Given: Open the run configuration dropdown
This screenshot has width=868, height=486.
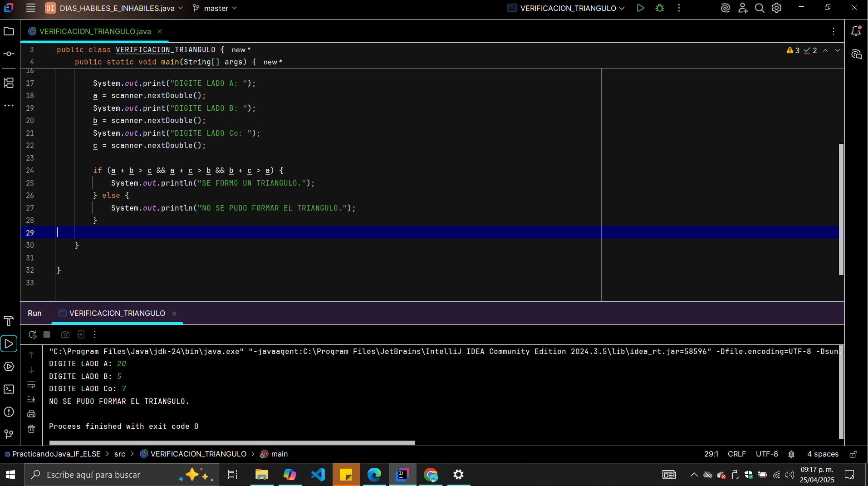Looking at the screenshot, I should click(x=567, y=8).
